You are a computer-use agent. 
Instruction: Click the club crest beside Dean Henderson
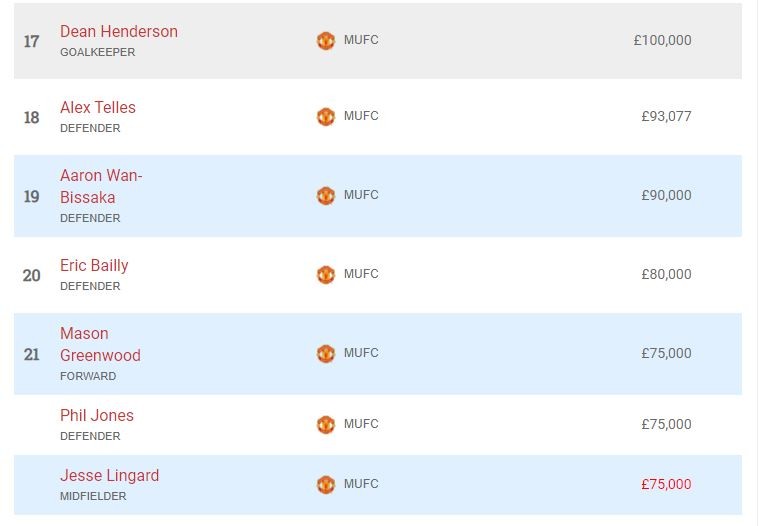(x=325, y=41)
